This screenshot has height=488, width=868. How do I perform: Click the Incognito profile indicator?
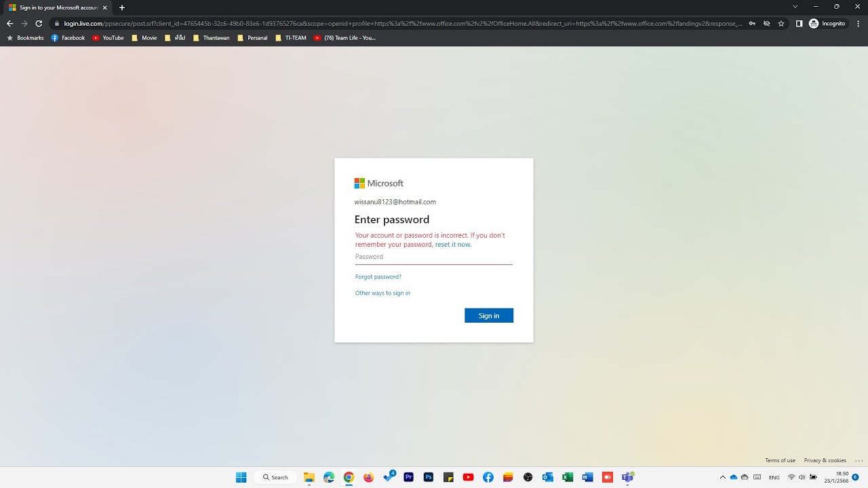tap(827, 23)
